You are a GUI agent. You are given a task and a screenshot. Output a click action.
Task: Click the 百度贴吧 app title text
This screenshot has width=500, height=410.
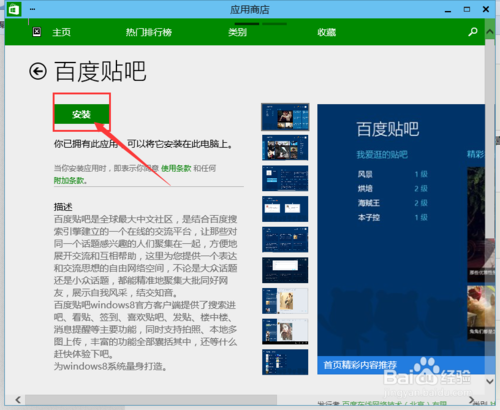tap(100, 71)
